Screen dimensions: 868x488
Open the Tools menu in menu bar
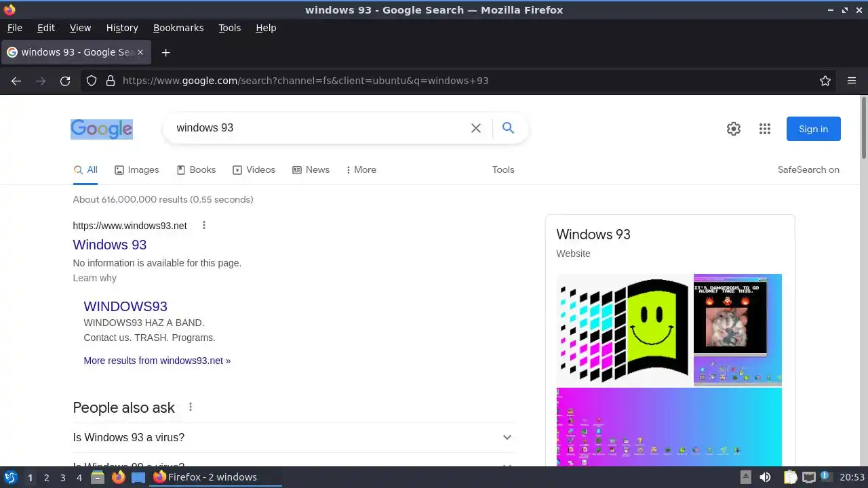(x=229, y=28)
